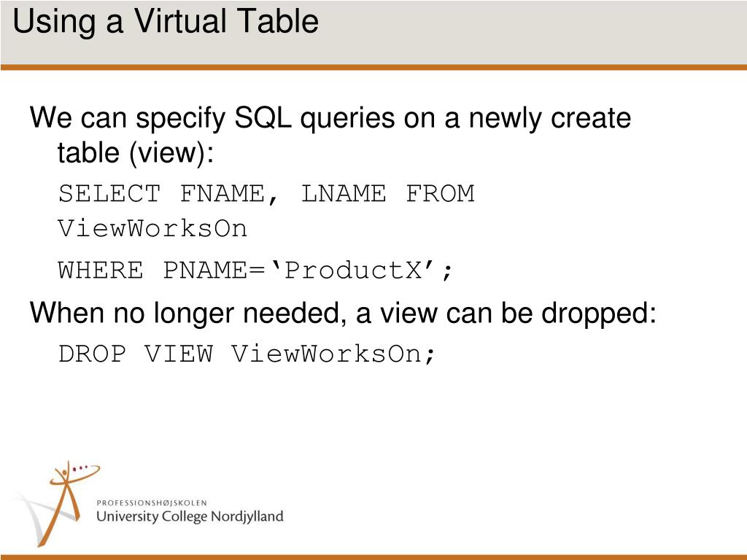Viewport: 747px width, 560px height.
Task: Click the DROP keyword
Action: (x=93, y=354)
